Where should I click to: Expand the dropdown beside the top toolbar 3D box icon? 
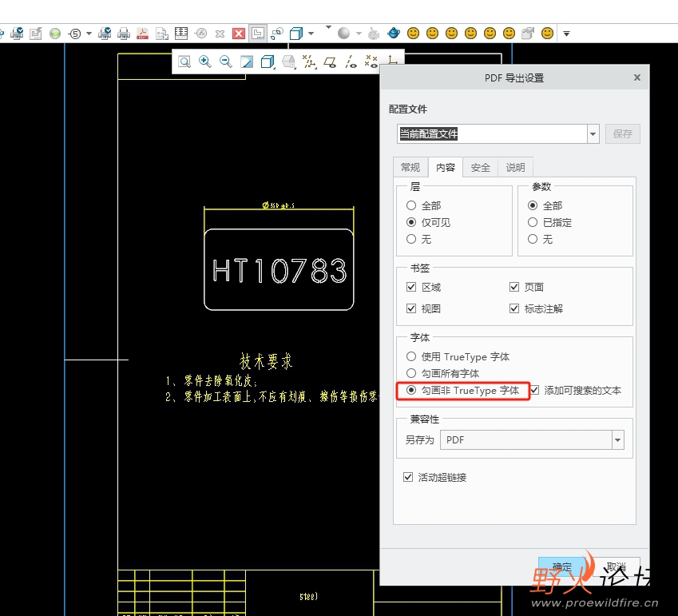[x=311, y=34]
